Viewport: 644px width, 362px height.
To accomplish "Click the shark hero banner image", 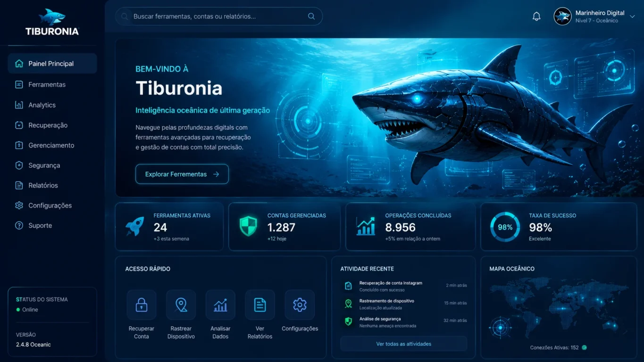I will coord(376,117).
